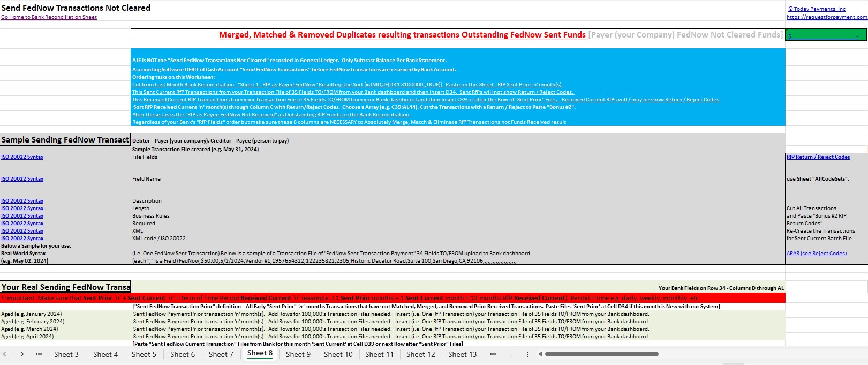
Task: Select 'Your Real Sending FedNow Transa' heading cell
Action: tap(65, 287)
